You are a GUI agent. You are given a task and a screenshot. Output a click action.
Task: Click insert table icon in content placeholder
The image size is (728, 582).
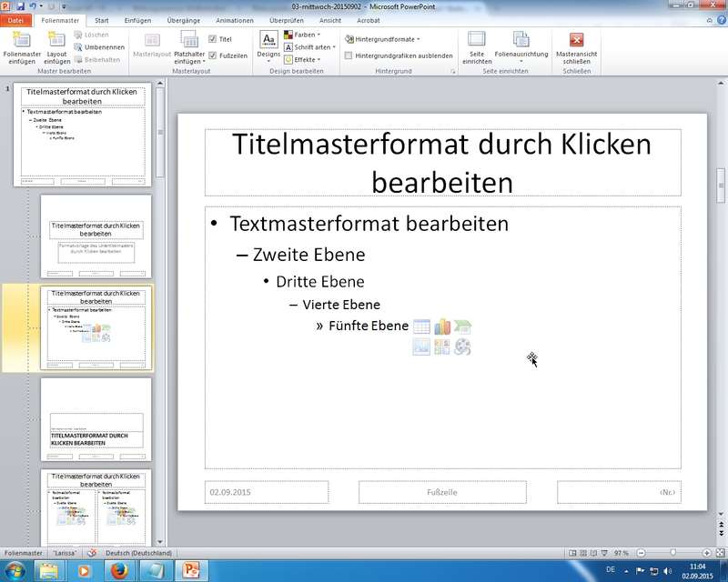pos(420,326)
